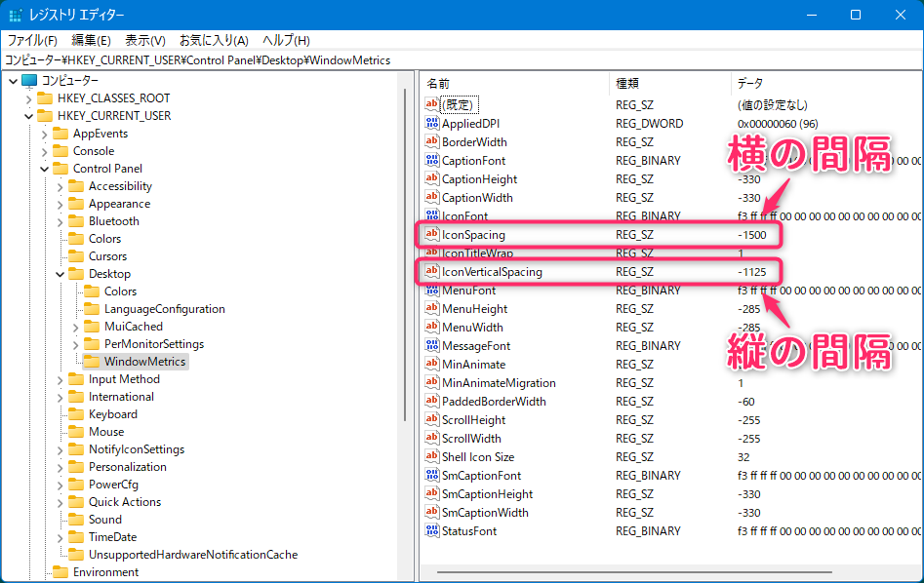Click the IconSpacing string value icon
The image size is (924, 583).
tap(433, 234)
